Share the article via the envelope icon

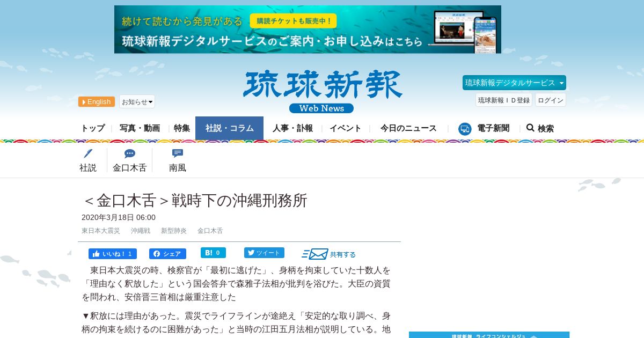coord(315,254)
